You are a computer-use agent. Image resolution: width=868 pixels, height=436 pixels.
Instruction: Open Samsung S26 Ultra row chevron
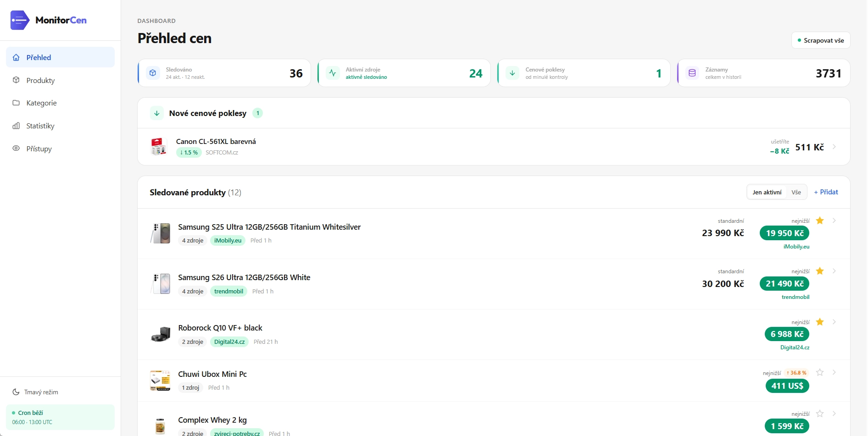[834, 271]
